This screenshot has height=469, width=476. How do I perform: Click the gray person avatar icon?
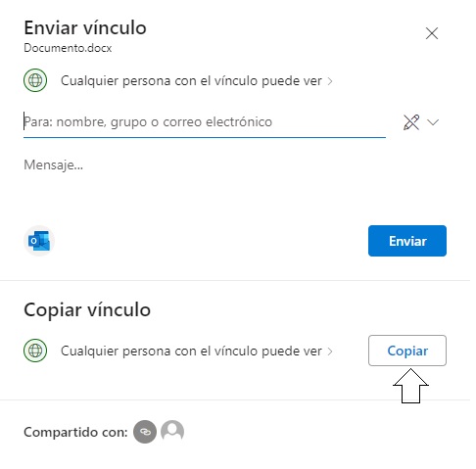pos(172,432)
